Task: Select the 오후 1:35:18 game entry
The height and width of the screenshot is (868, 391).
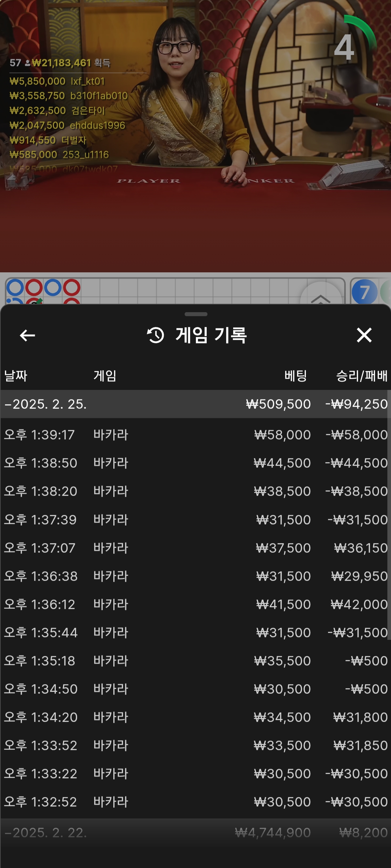Action: tap(195, 661)
